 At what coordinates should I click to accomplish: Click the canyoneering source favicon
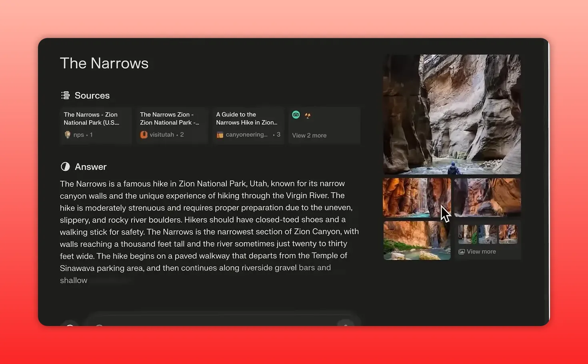pos(220,134)
